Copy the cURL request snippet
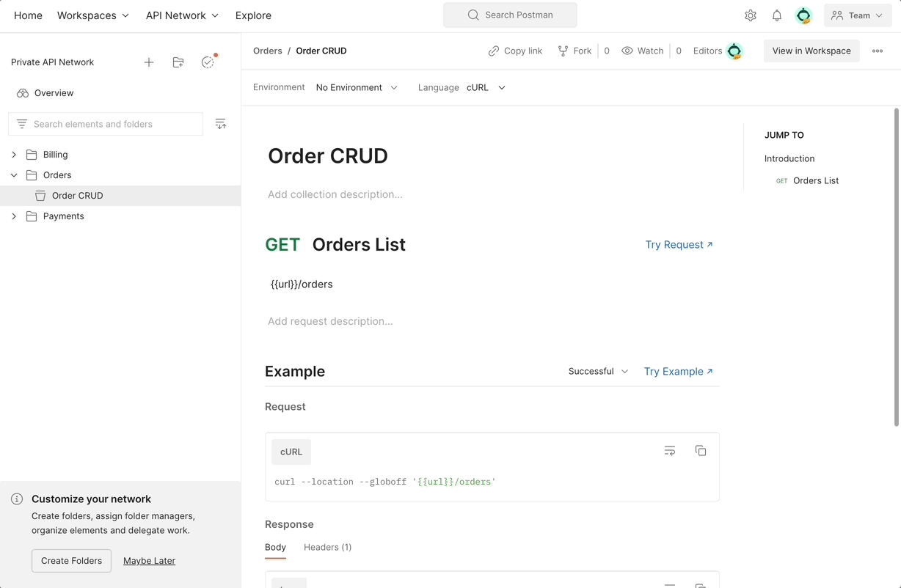This screenshot has width=901, height=588. tap(700, 450)
